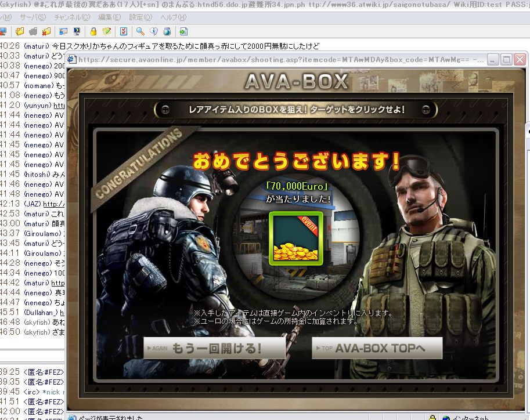Click the globe jar toolbar icon
The width and height of the screenshot is (530, 420).
167,31
